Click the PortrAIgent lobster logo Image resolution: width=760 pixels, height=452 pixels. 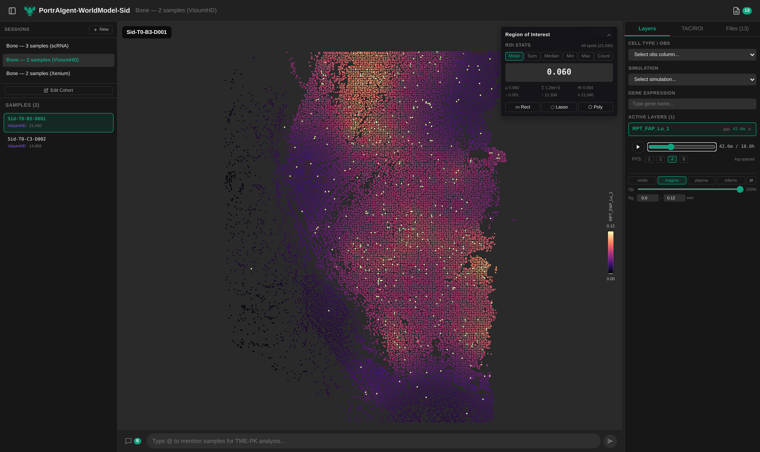[30, 10]
